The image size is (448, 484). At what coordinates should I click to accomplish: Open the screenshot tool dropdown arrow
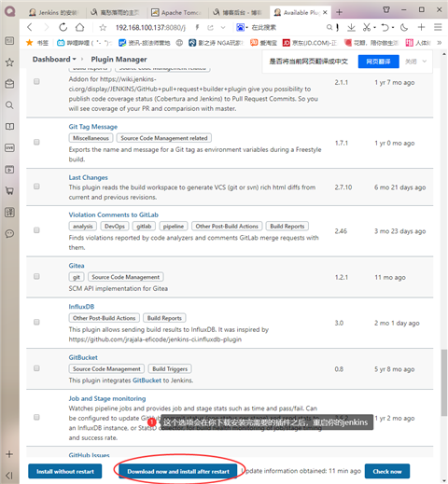pos(374,27)
